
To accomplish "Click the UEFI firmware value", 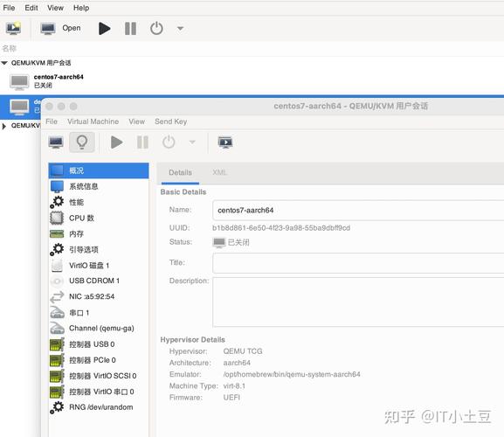I will (x=231, y=398).
